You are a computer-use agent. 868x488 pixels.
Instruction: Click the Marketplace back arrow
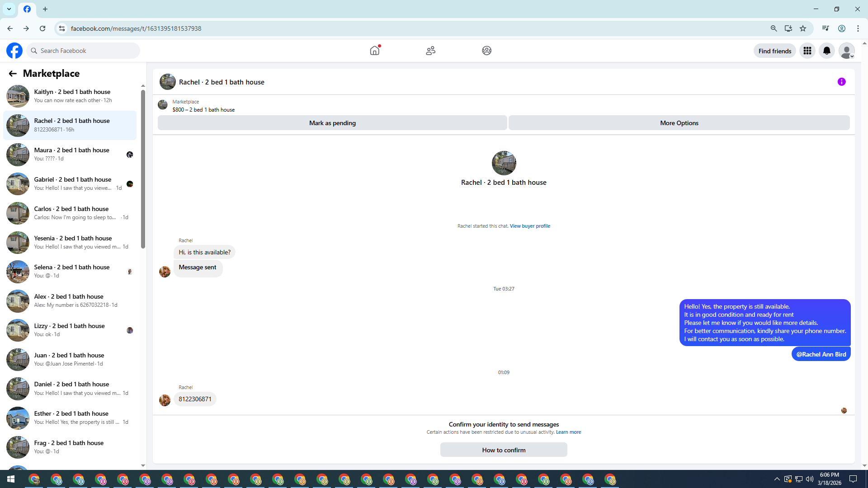pyautogui.click(x=13, y=73)
